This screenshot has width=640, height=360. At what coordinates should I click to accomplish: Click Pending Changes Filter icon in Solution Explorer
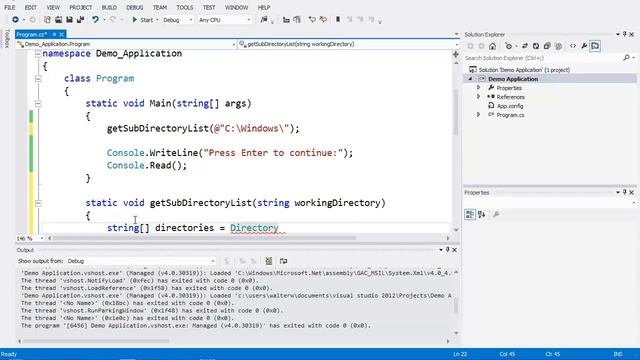click(x=508, y=46)
